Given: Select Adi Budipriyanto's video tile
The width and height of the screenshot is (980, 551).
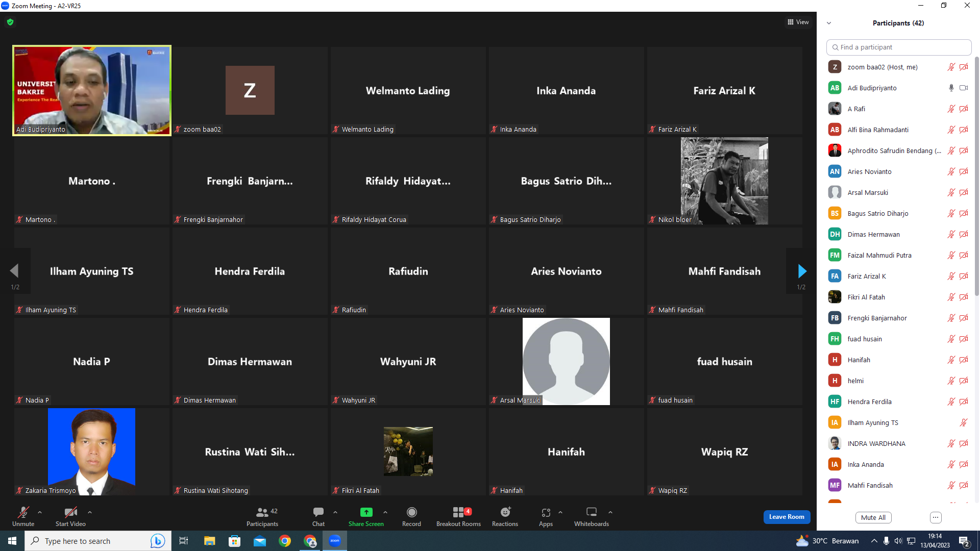Looking at the screenshot, I should (x=92, y=90).
